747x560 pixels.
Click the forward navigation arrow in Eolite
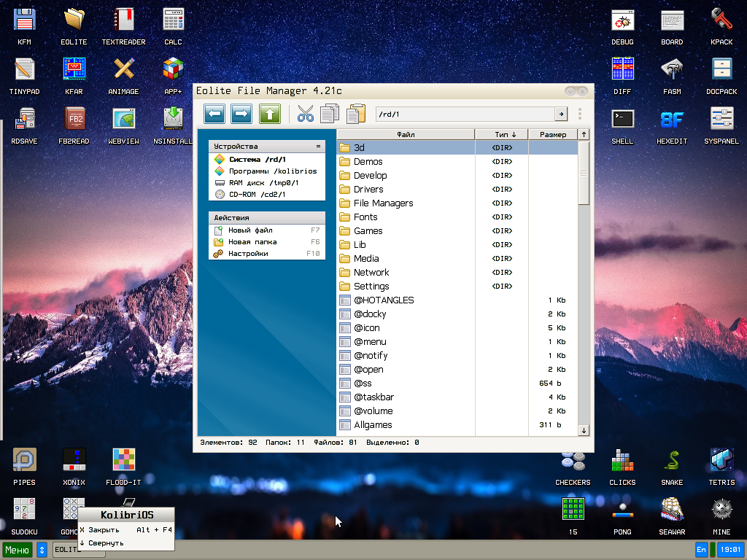(x=241, y=114)
